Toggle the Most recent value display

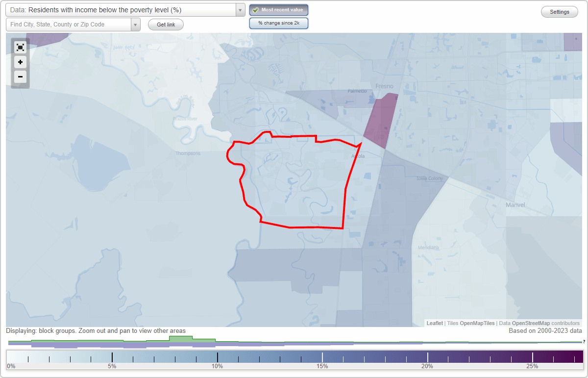pyautogui.click(x=278, y=9)
